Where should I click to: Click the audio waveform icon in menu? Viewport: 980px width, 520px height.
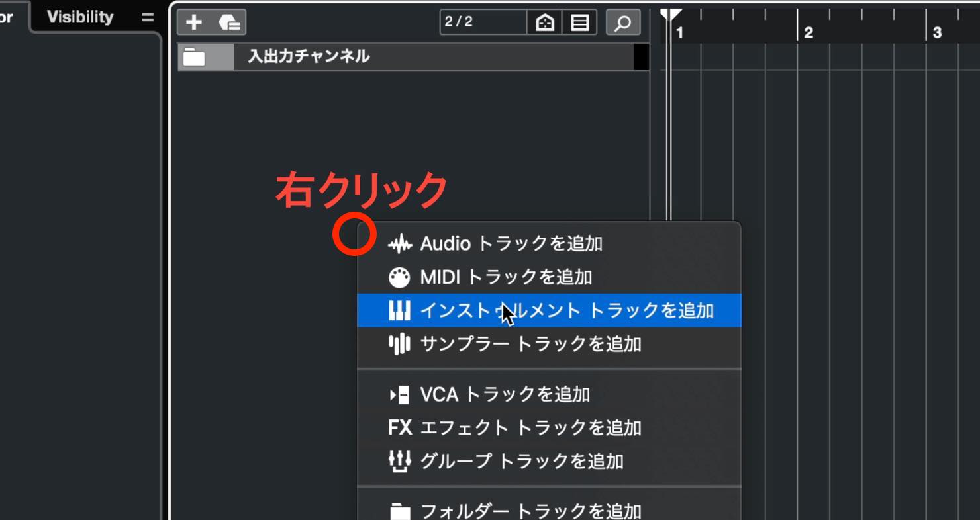399,244
